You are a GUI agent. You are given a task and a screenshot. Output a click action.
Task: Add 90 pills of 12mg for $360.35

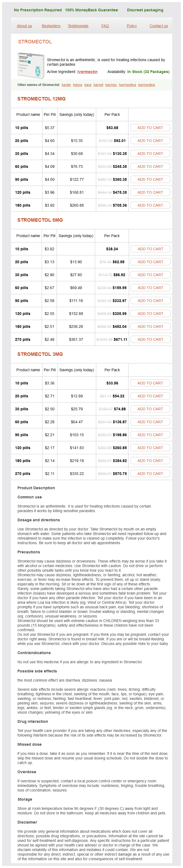tap(150, 180)
